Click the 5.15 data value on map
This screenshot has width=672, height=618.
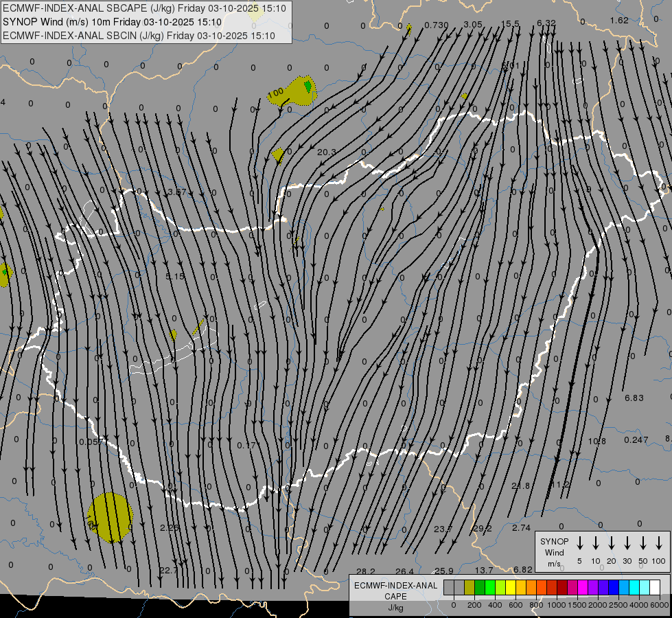tap(175, 276)
